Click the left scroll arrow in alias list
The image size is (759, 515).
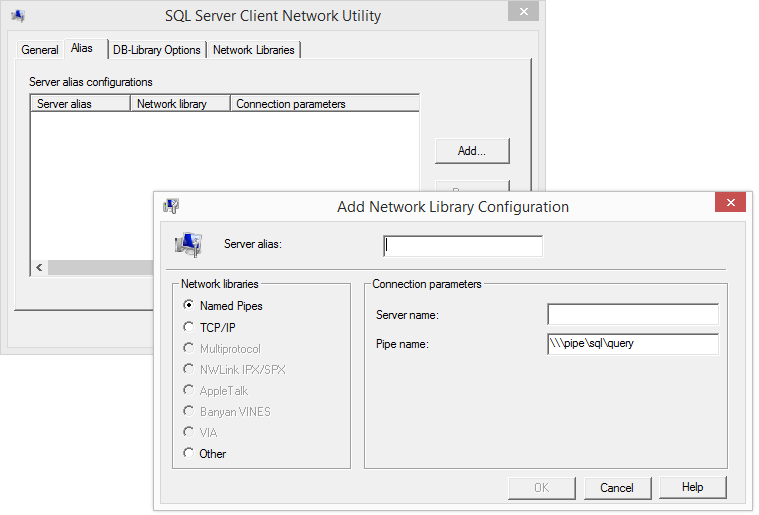(x=39, y=267)
